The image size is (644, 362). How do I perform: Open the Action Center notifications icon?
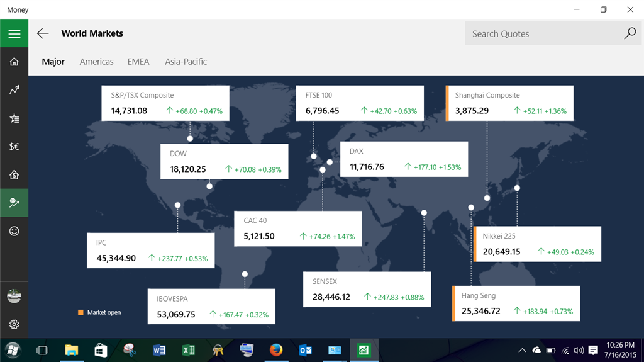click(x=593, y=351)
